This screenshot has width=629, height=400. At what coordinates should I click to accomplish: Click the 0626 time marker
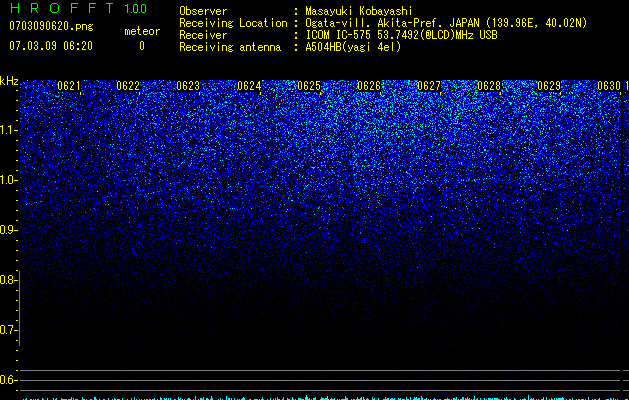point(369,86)
